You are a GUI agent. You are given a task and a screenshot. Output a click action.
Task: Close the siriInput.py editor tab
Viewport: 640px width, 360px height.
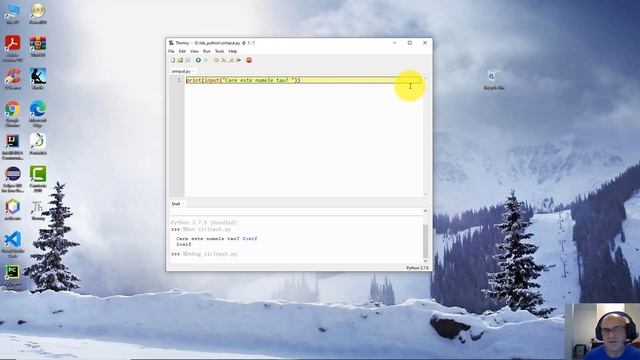click(x=193, y=71)
